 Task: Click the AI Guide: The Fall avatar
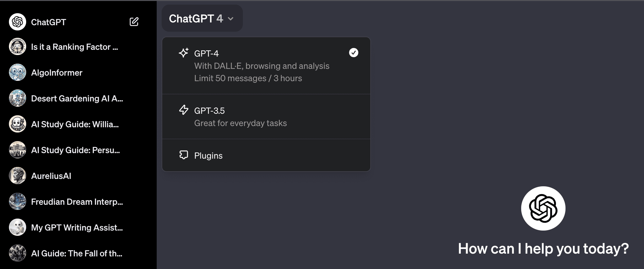(x=18, y=253)
